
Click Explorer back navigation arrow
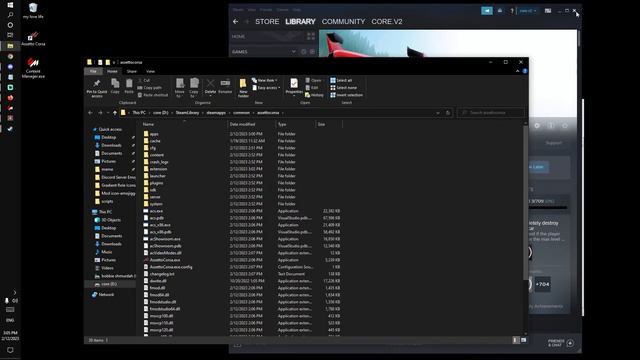(x=90, y=113)
